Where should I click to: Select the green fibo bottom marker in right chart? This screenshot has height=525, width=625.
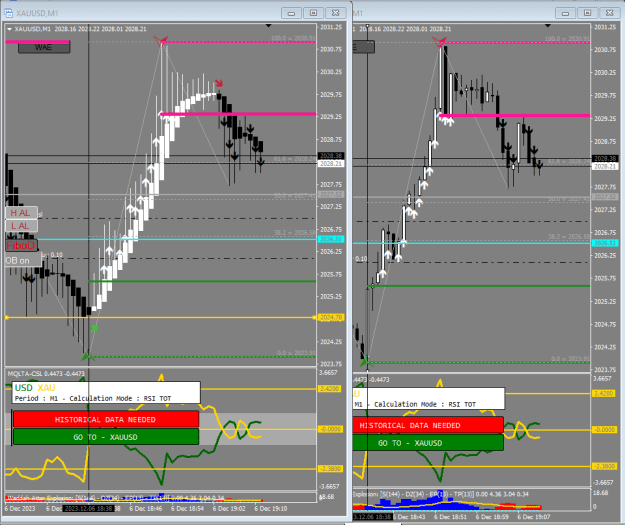click(x=366, y=362)
